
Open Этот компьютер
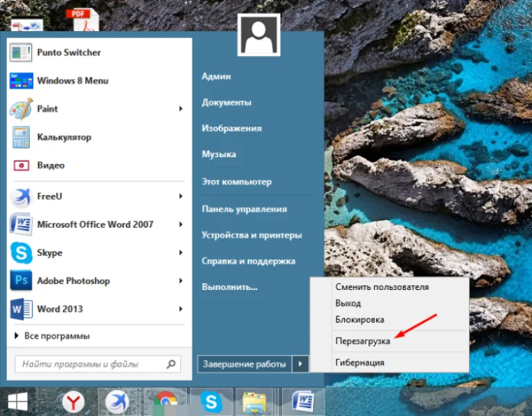236,182
